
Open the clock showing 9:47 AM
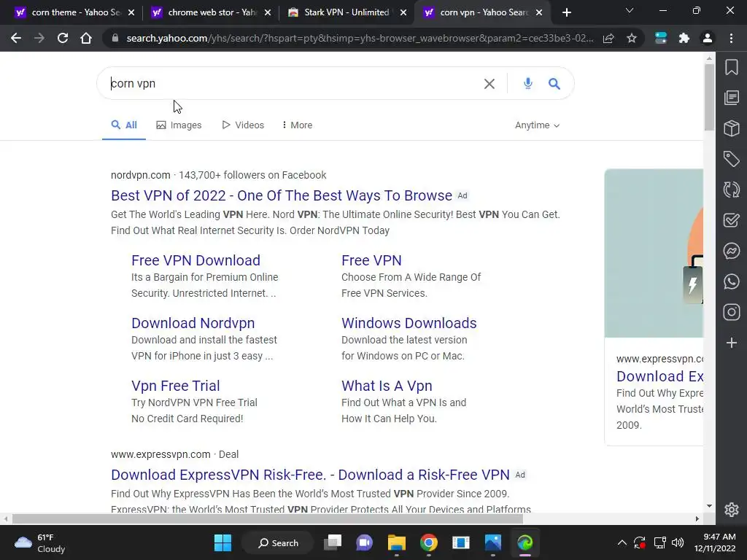click(x=715, y=542)
